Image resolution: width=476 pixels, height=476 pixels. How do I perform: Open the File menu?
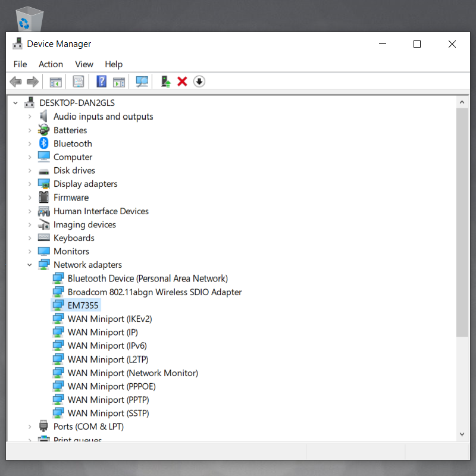tap(20, 64)
